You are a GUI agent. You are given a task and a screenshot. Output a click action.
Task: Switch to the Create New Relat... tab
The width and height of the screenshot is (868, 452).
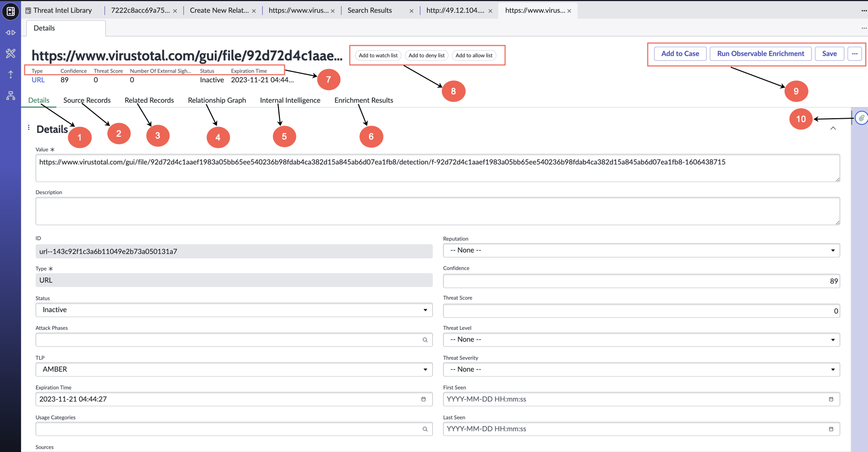(219, 10)
